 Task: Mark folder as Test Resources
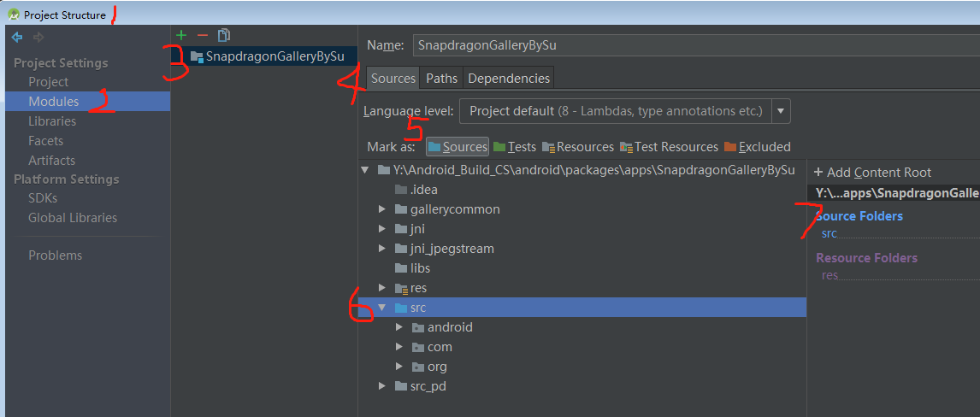click(x=669, y=147)
